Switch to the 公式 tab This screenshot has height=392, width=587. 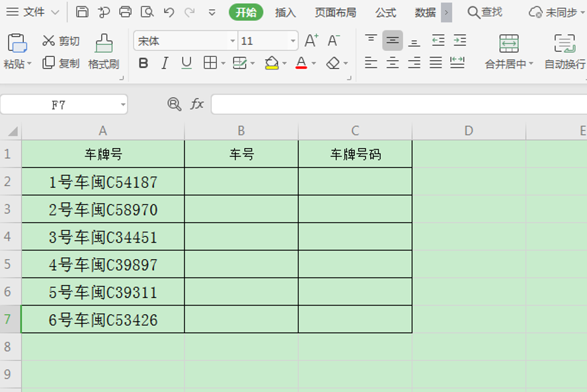coord(385,13)
